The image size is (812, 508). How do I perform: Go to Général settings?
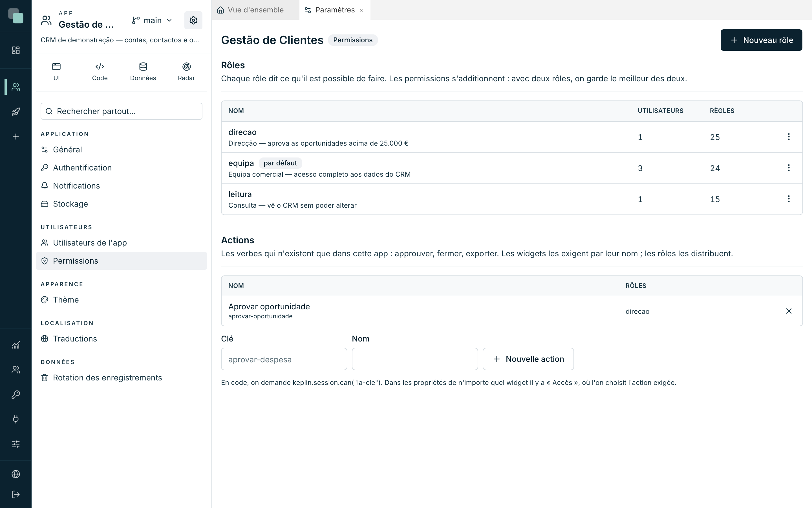coord(122,150)
